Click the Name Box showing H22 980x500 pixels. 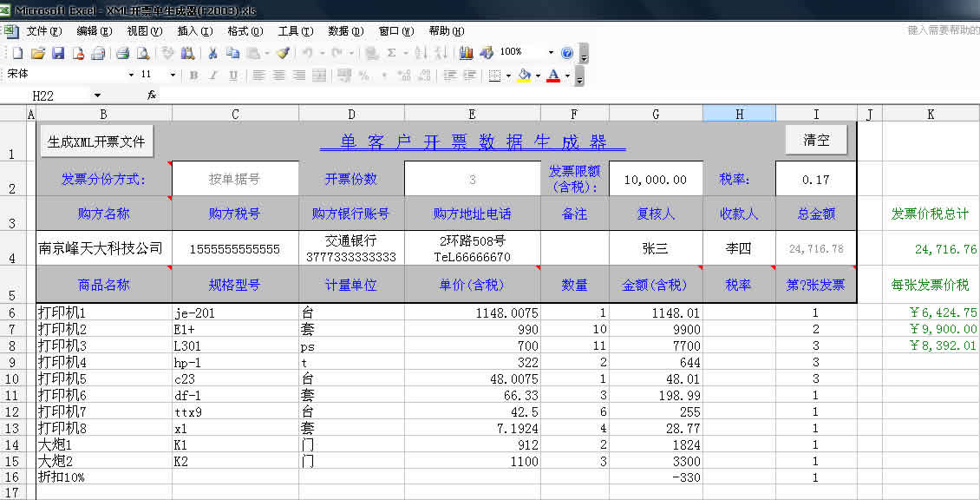43,95
